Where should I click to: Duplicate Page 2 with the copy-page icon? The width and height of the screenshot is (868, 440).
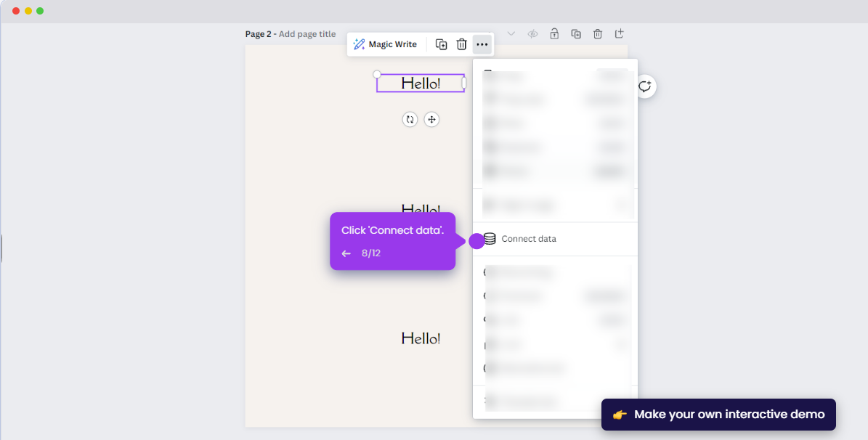[575, 33]
